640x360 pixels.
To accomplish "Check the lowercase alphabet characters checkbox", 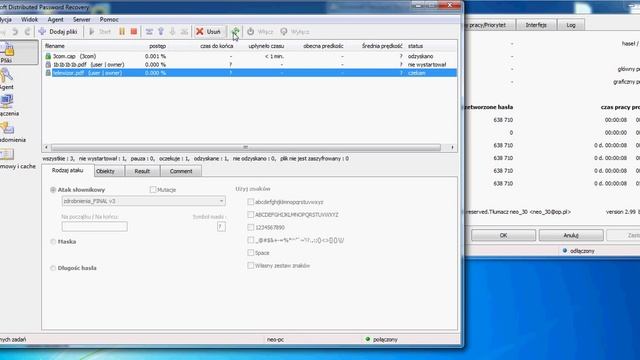I will (x=251, y=202).
